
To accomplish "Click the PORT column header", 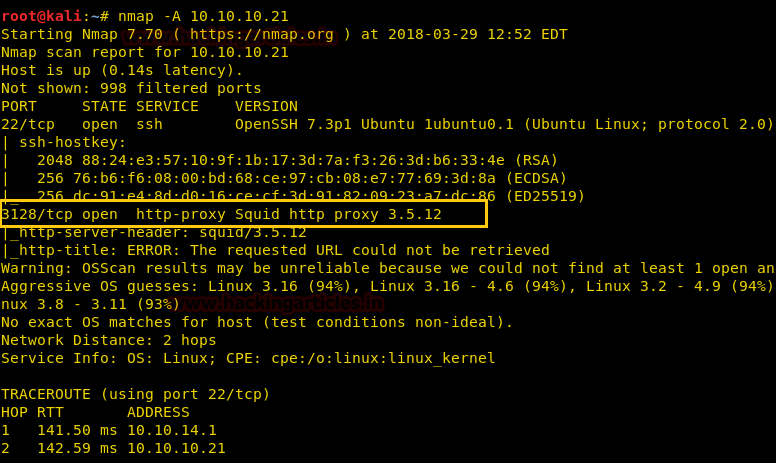I will [x=19, y=106].
